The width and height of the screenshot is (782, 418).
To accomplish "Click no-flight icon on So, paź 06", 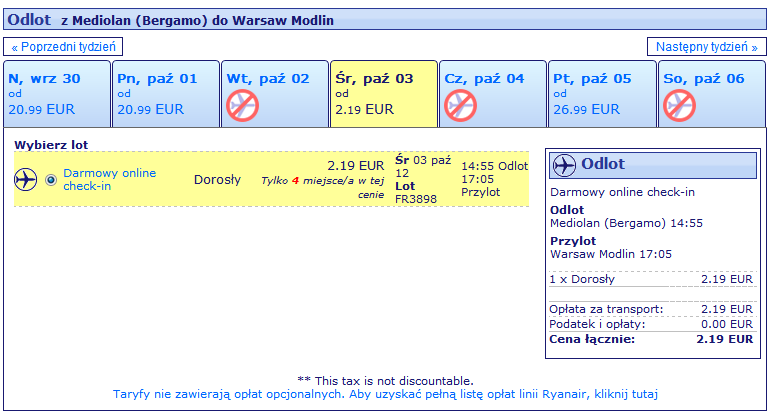I will click(679, 106).
